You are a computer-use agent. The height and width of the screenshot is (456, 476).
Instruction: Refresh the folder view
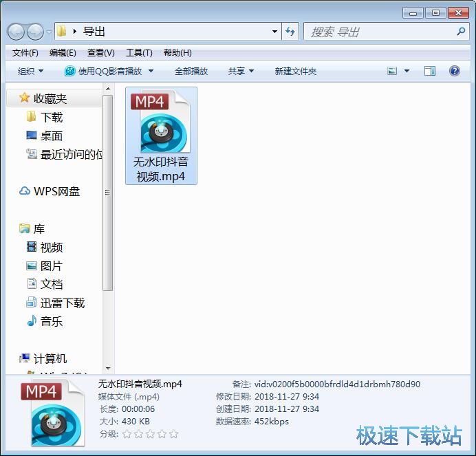(290, 31)
